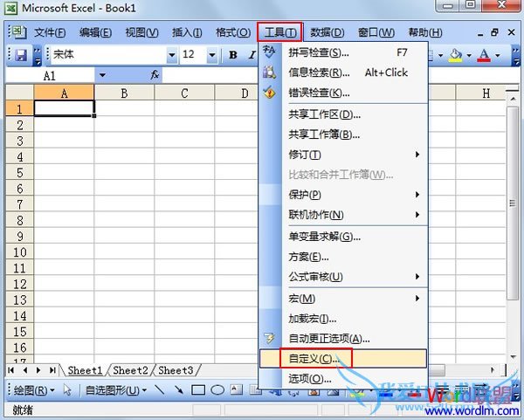Click the Select Objects pointer icon

pos(67,389)
